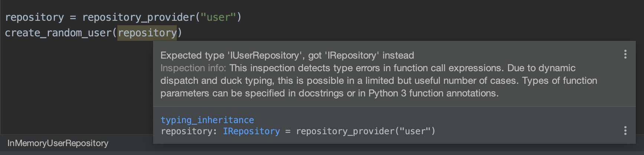Open the options menu beside the repository declaration
Screen dimensions: 644x155
click(625, 131)
